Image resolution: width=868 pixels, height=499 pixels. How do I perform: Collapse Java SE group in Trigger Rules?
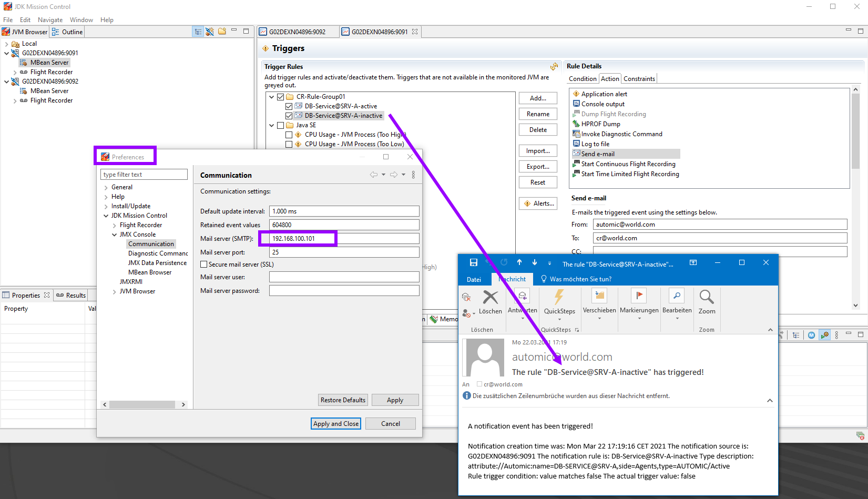(x=272, y=125)
